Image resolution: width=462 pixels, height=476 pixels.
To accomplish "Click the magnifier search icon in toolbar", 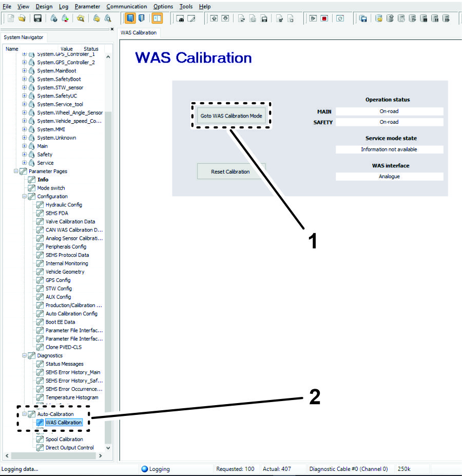I will coord(81,18).
